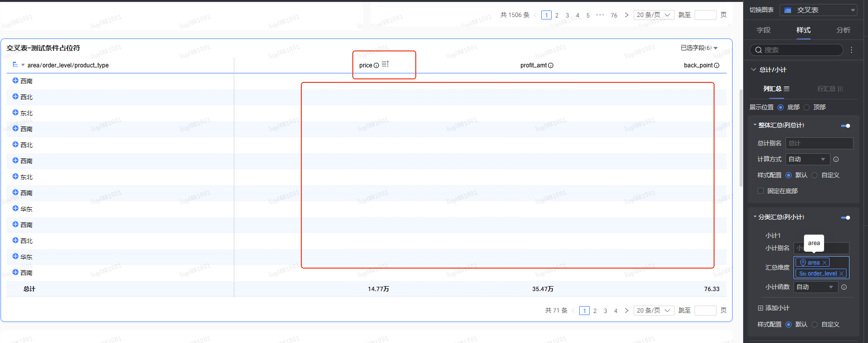This screenshot has height=343, width=868.
Task: Remove the area tag from 汇总维度
Action: (x=825, y=263)
